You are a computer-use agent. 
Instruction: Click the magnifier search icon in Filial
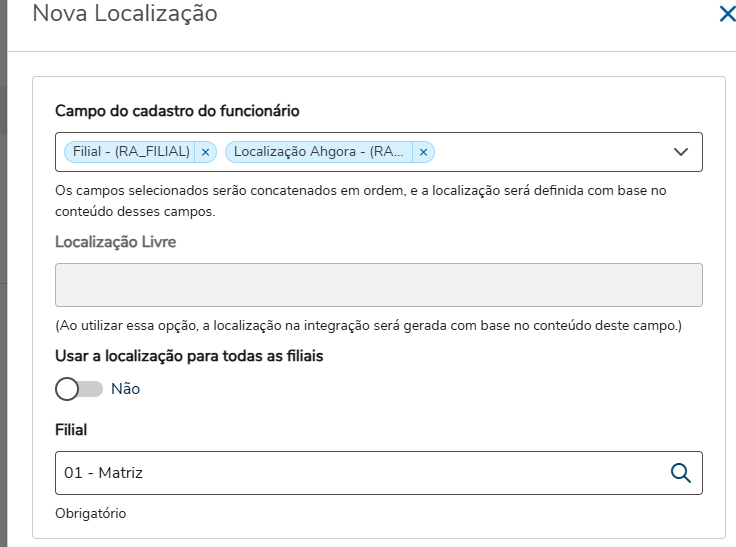tap(681, 473)
